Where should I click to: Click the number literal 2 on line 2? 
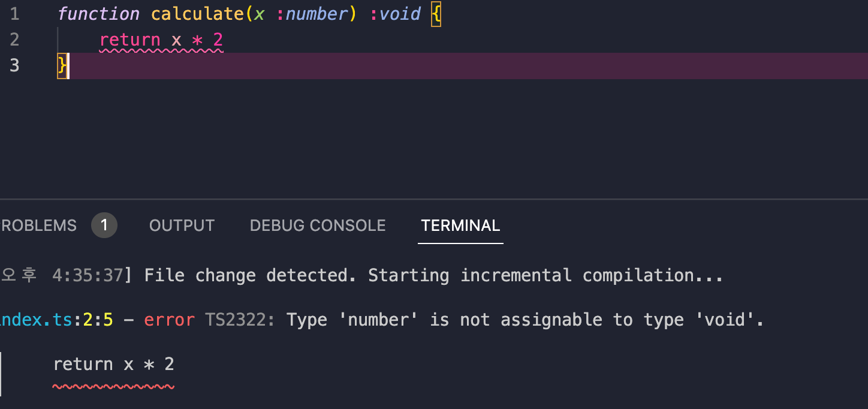218,40
